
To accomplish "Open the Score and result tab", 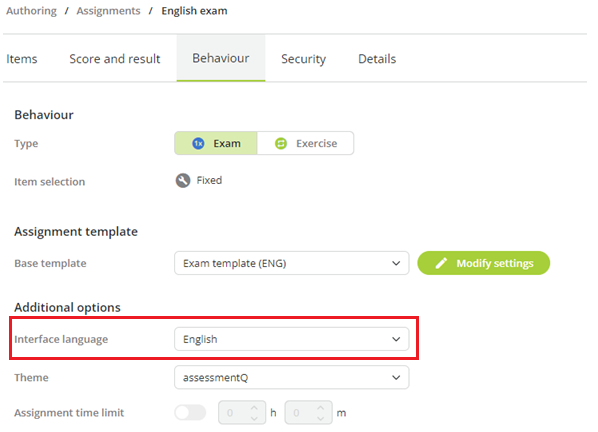I will point(115,59).
